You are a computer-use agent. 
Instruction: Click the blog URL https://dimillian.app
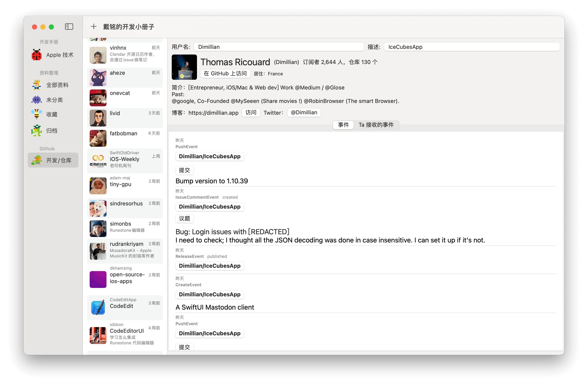click(x=213, y=113)
